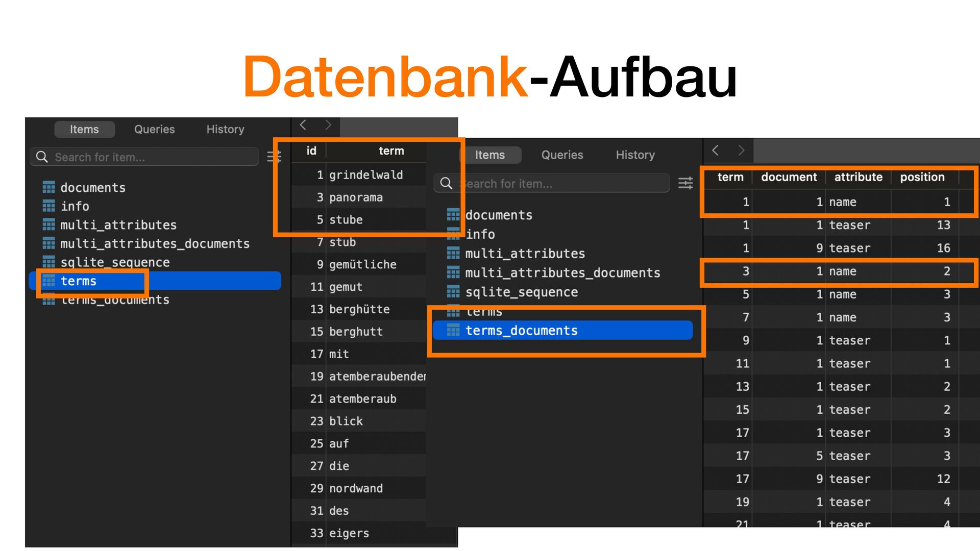
Task: Open sqlite_sequence table in right sidebar
Action: click(521, 292)
